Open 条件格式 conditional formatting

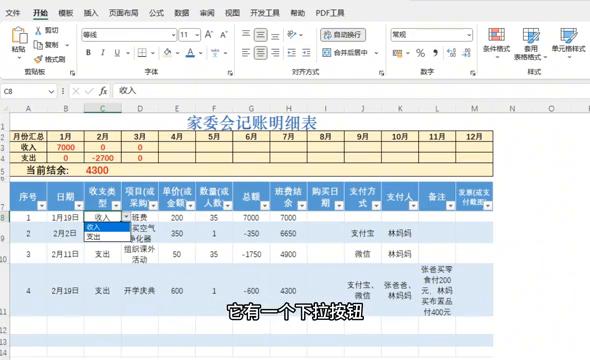click(496, 43)
